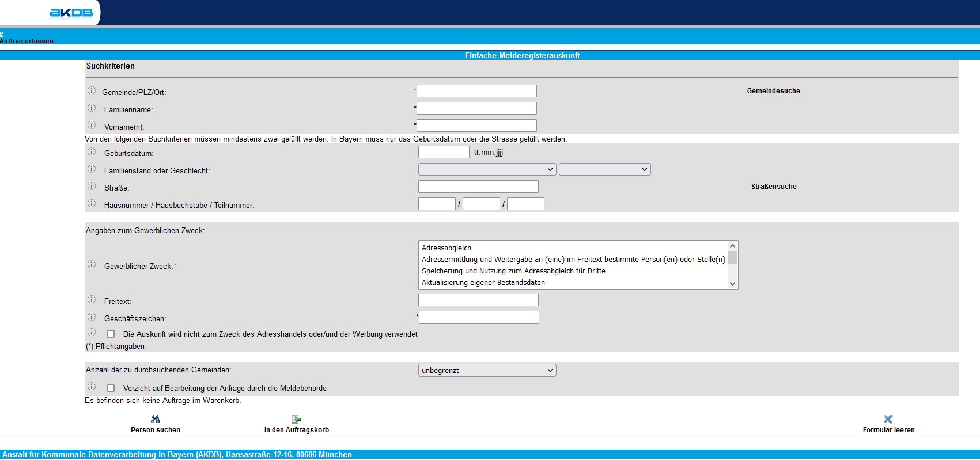This screenshot has height=460, width=980.
Task: Click info icon next to Gemeinde/PLZ/Ort
Action: (92, 91)
